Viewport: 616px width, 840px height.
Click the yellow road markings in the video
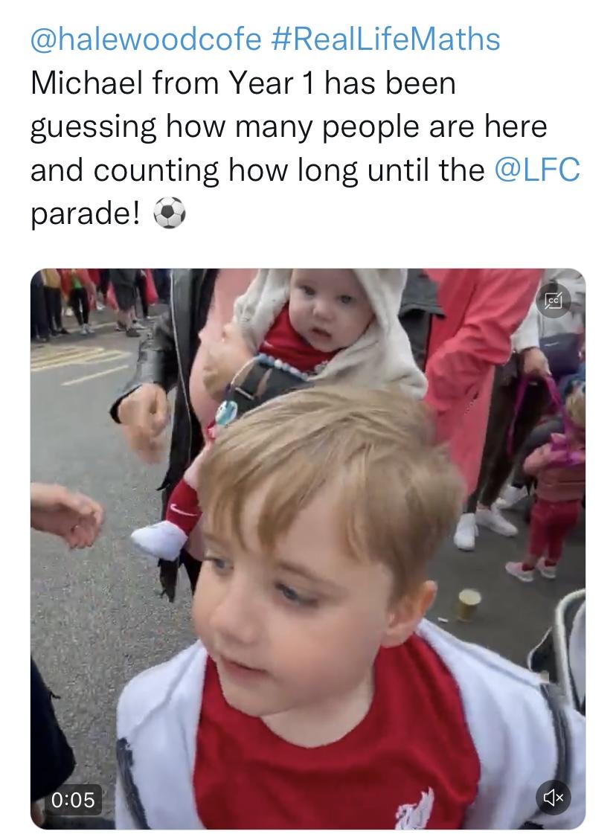click(80, 363)
